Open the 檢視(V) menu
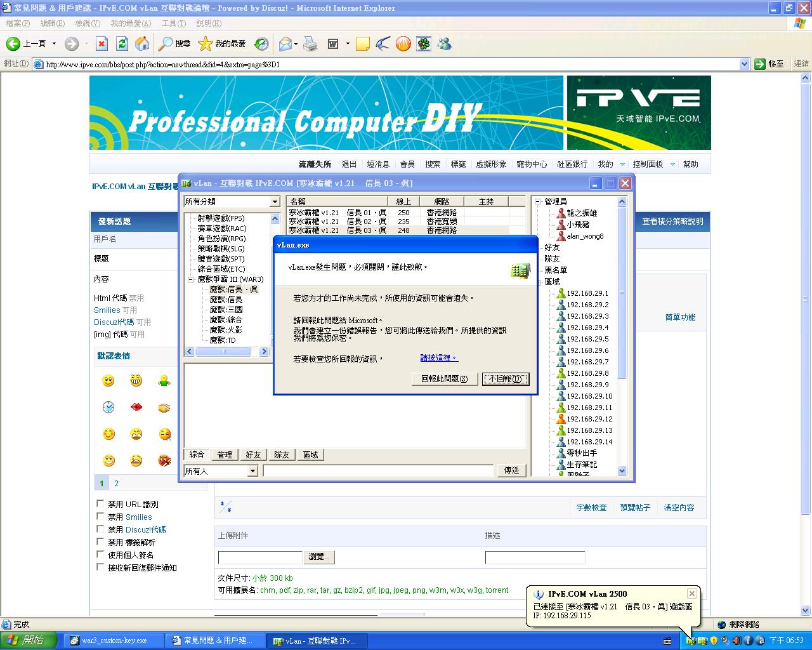This screenshot has height=650, width=812. [x=88, y=23]
